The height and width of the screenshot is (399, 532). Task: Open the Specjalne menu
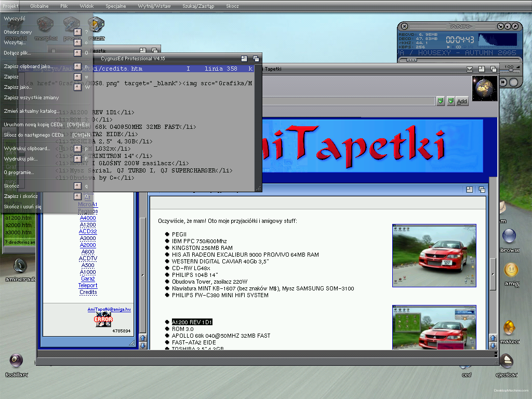116,6
